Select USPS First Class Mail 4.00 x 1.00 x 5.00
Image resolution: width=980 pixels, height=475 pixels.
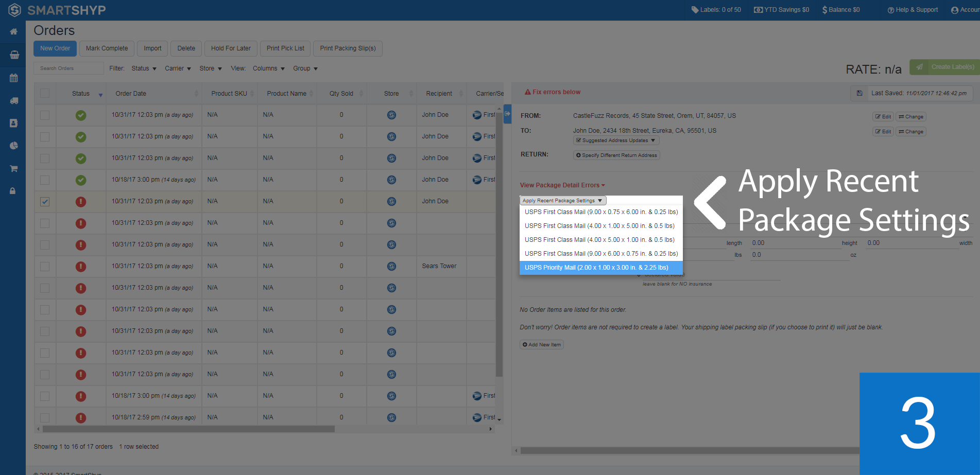click(x=601, y=226)
